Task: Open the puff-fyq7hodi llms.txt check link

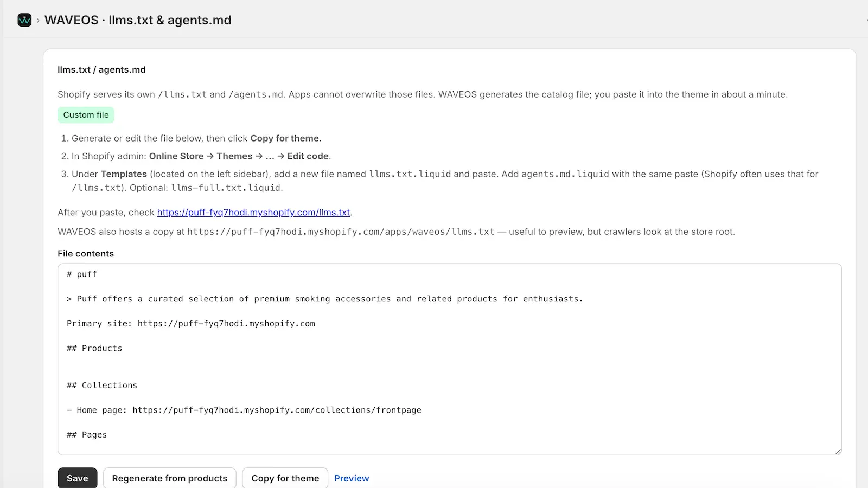Action: coord(253,213)
